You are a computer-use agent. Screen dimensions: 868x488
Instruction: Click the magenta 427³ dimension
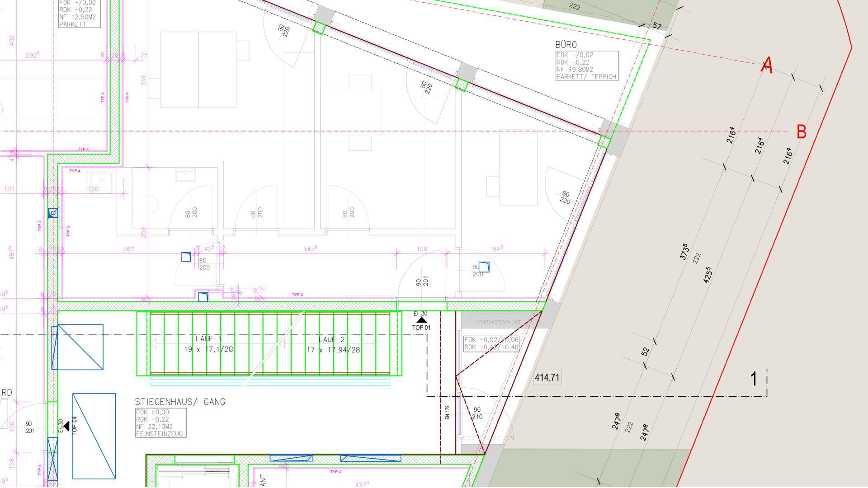(x=362, y=484)
